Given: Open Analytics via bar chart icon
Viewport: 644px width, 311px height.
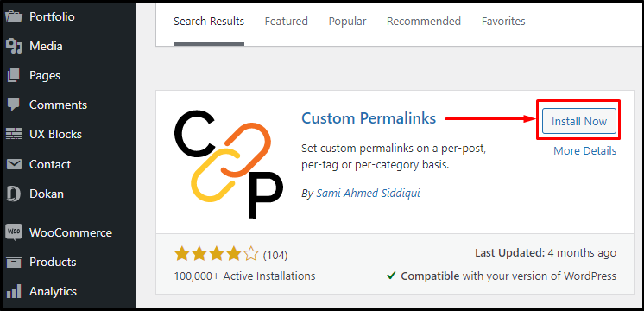Looking at the screenshot, I should (14, 292).
